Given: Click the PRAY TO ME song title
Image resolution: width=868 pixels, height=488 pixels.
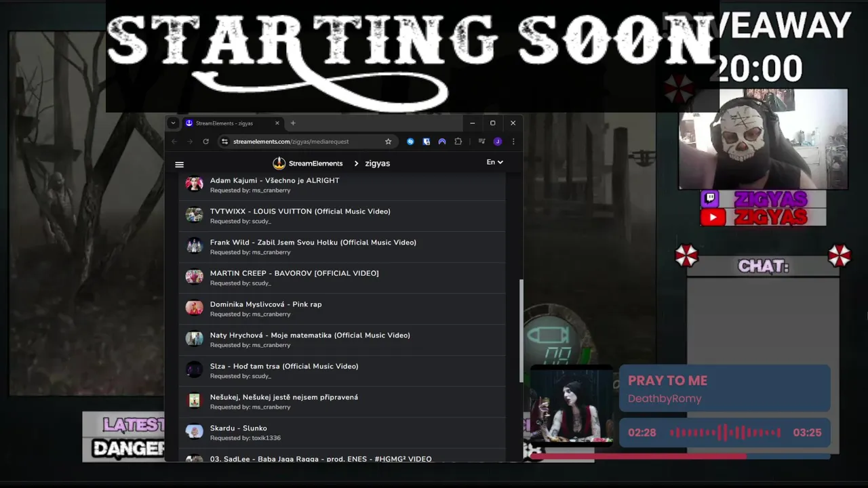Looking at the screenshot, I should click(667, 381).
